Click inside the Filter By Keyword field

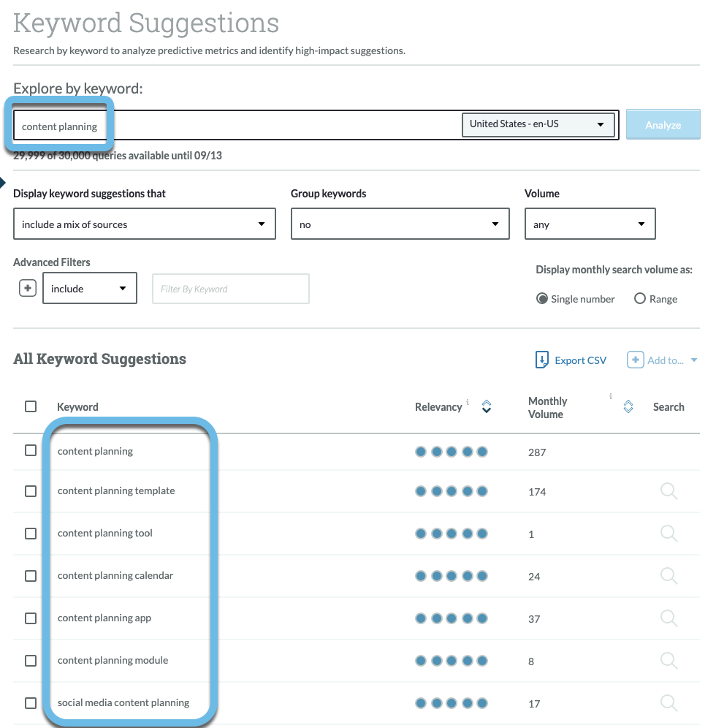coord(230,288)
